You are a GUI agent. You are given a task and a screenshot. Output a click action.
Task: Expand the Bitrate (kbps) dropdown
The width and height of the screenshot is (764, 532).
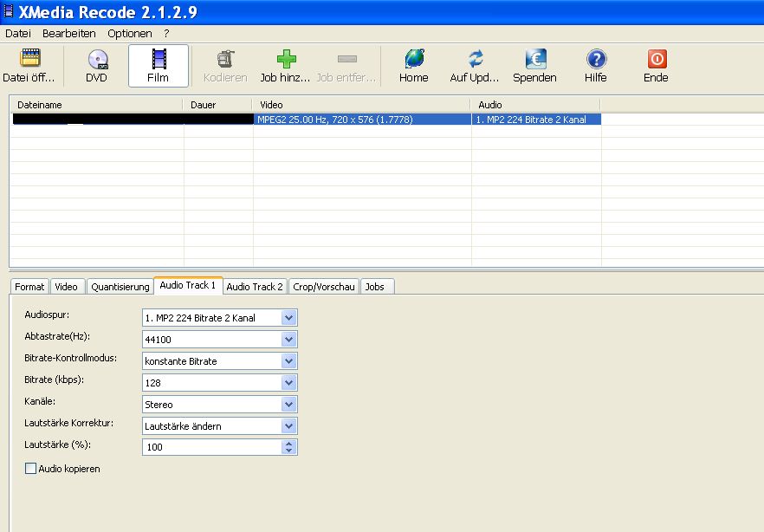(x=289, y=383)
